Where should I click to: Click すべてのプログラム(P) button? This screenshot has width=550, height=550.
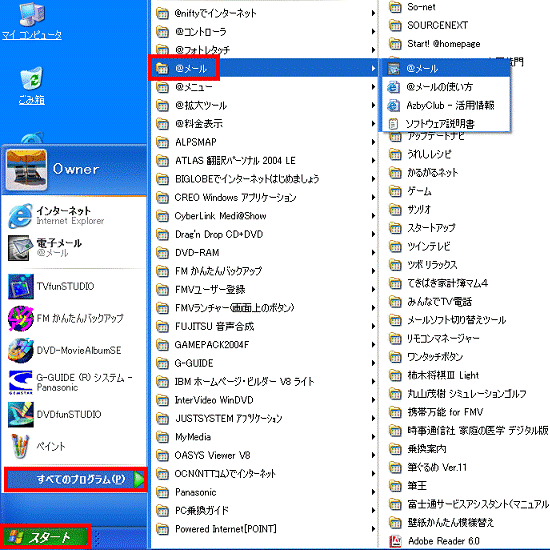76,479
